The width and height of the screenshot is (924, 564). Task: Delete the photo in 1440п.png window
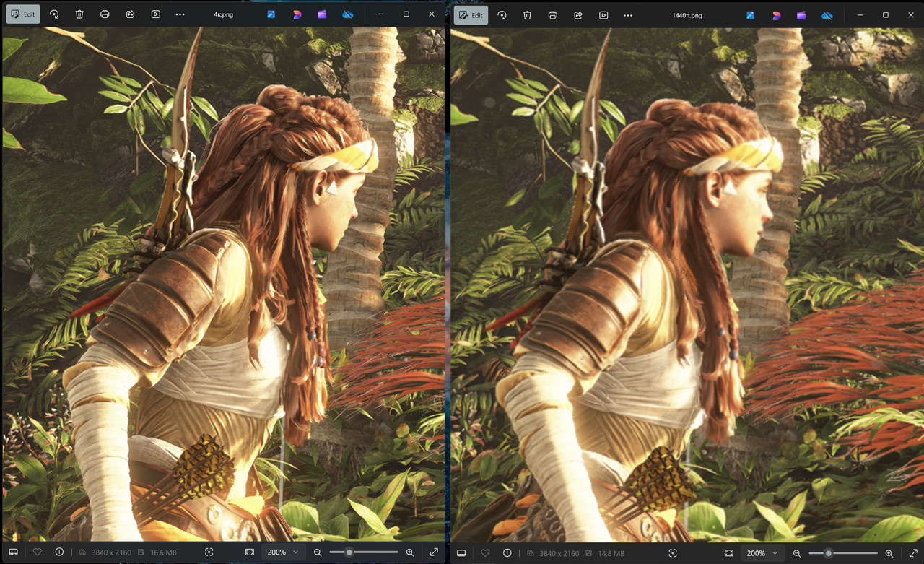528,15
